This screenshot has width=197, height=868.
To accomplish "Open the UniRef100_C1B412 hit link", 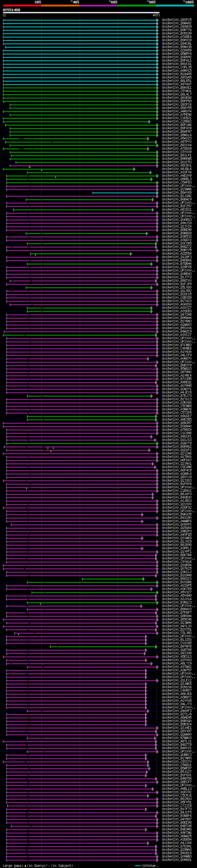I will pyautogui.click(x=177, y=491).
